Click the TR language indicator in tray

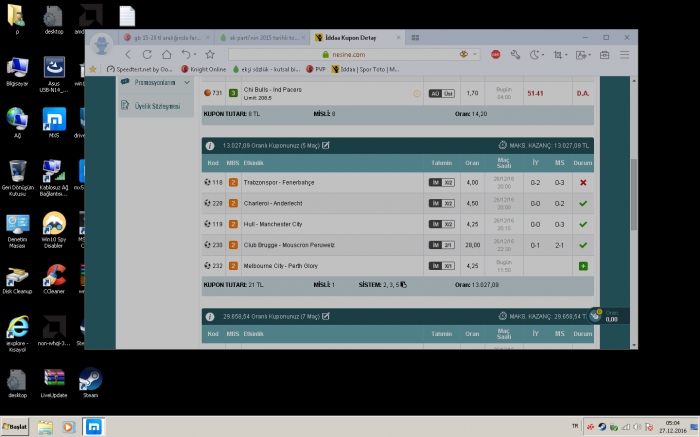click(x=575, y=427)
